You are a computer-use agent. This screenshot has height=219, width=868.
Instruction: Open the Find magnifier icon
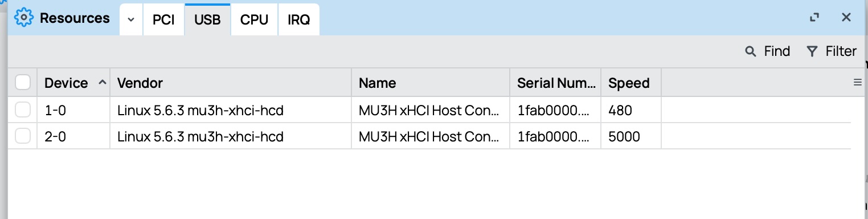[751, 52]
